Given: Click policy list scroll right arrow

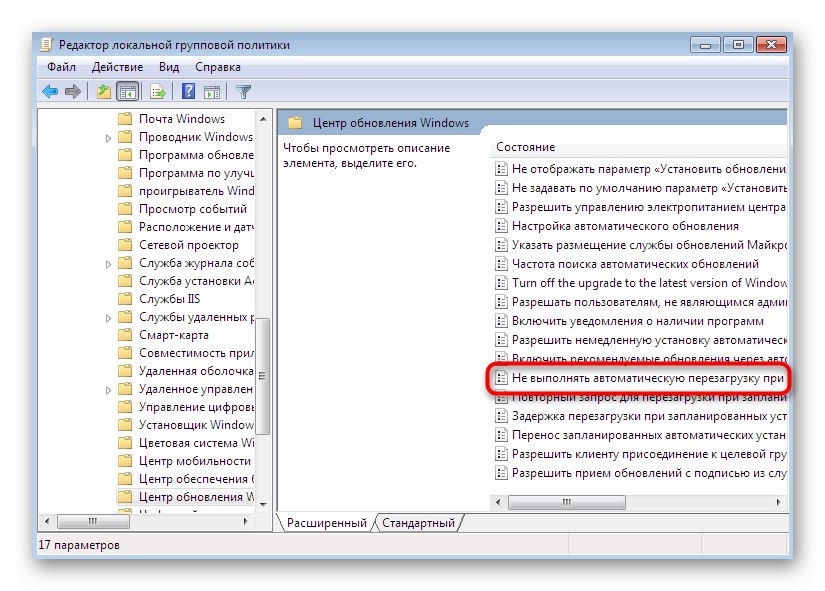Looking at the screenshot, I should point(779,502).
